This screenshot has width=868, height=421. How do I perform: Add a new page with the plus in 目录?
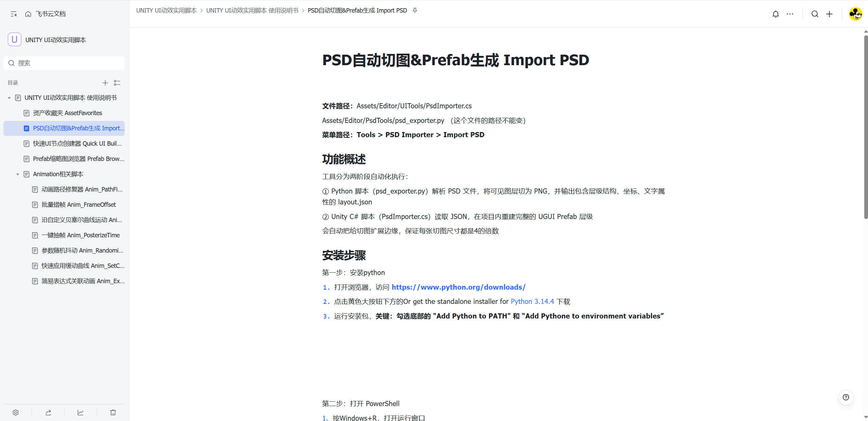(x=105, y=83)
